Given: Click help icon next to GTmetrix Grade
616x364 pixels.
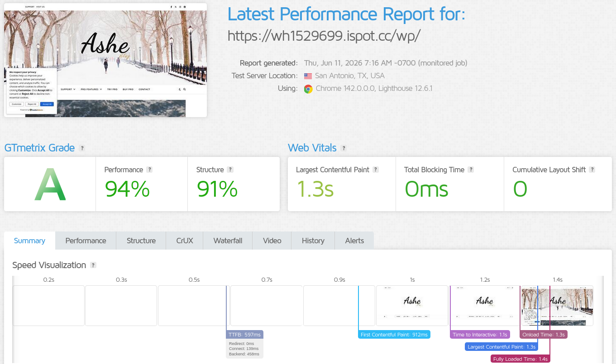Looking at the screenshot, I should [82, 148].
